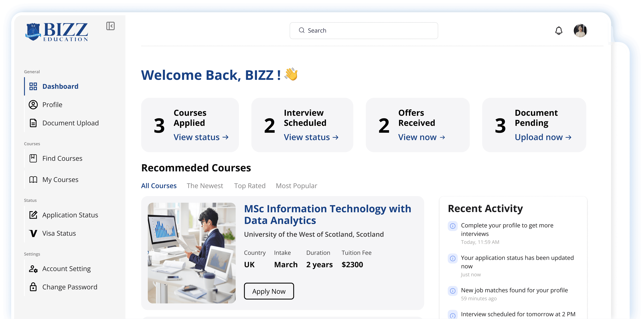Screen dimensions: 644x319
Task: Click the Visa Status V icon
Action: [x=33, y=233]
